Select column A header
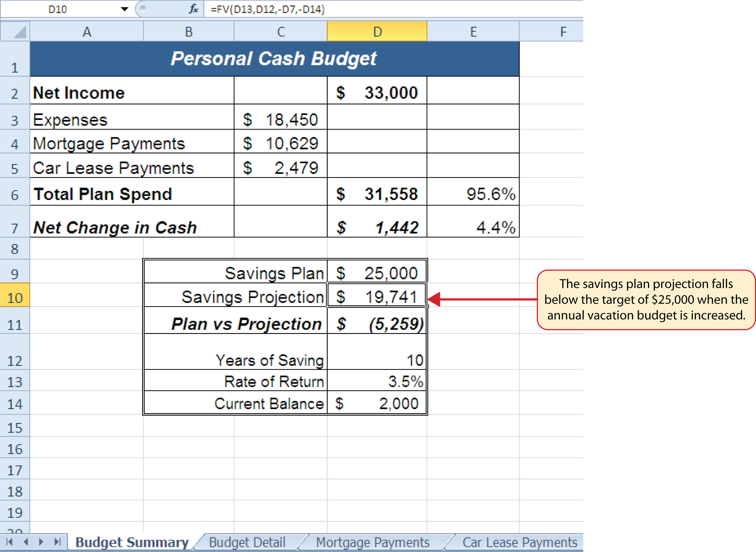 click(x=87, y=31)
